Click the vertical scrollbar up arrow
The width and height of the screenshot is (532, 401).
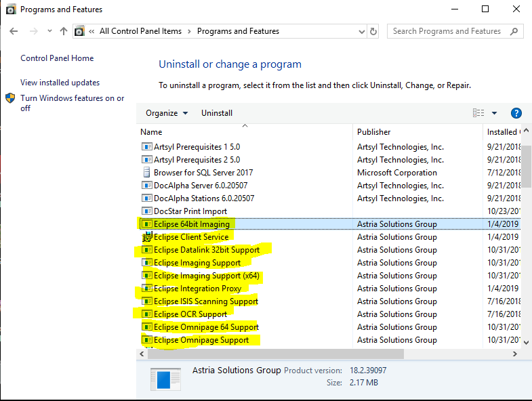coord(526,130)
